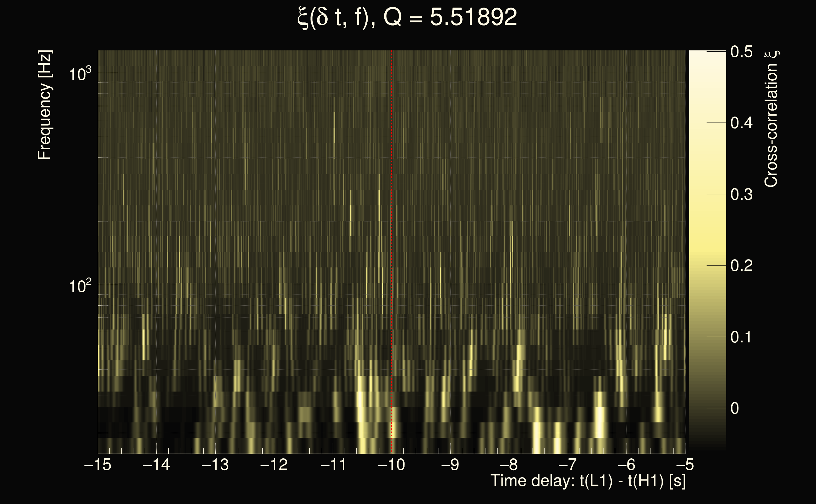This screenshot has width=816, height=504.
Task: Click the −10 x-axis tick label
Action: pos(391,465)
